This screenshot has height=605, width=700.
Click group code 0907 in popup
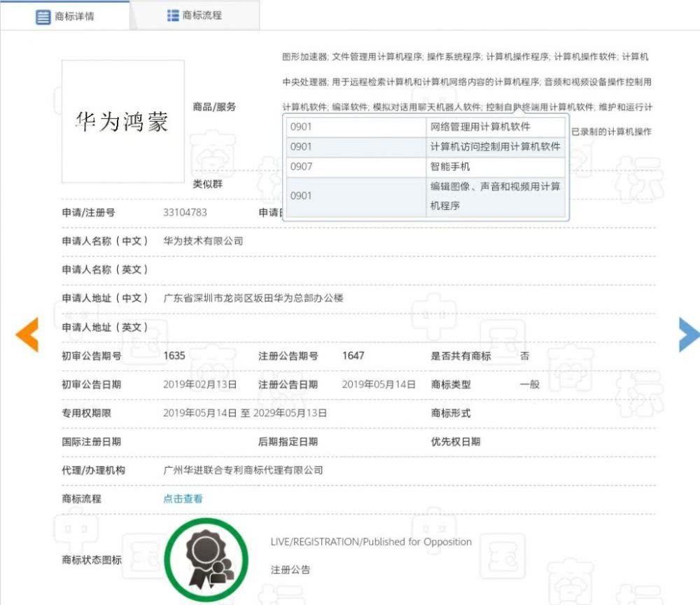click(301, 167)
